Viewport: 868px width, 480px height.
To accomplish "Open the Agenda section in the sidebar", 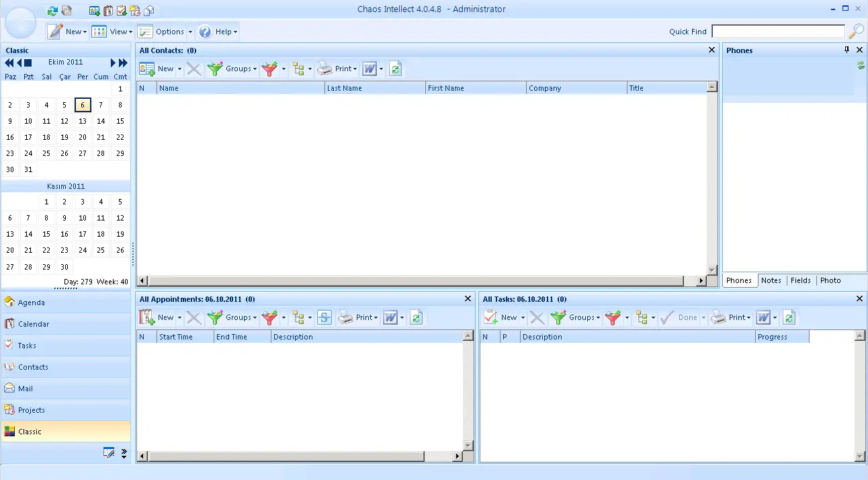I will (x=66, y=303).
